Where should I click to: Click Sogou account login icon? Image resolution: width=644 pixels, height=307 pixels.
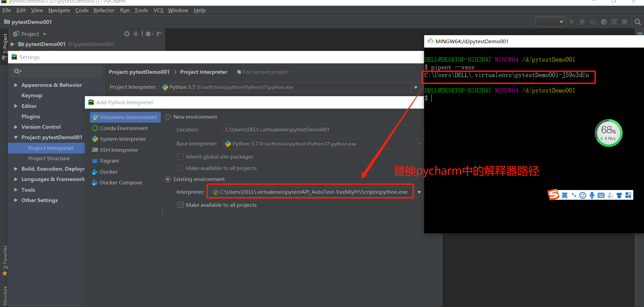(610, 195)
